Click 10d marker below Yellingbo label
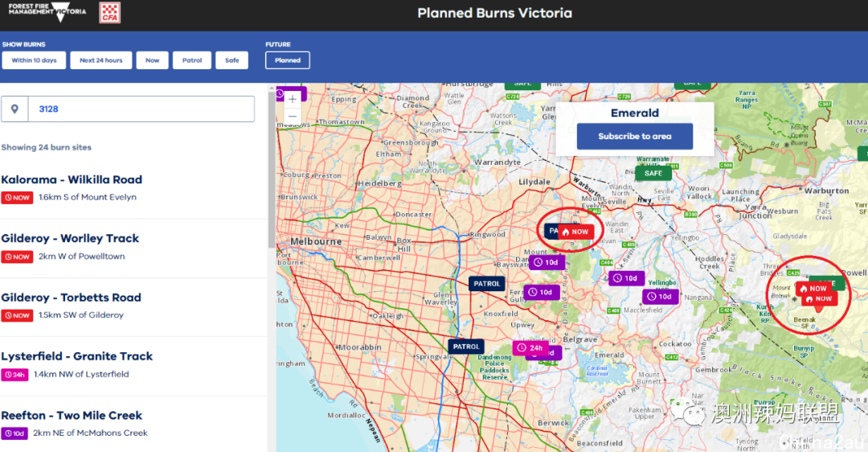The image size is (868, 452). click(661, 296)
